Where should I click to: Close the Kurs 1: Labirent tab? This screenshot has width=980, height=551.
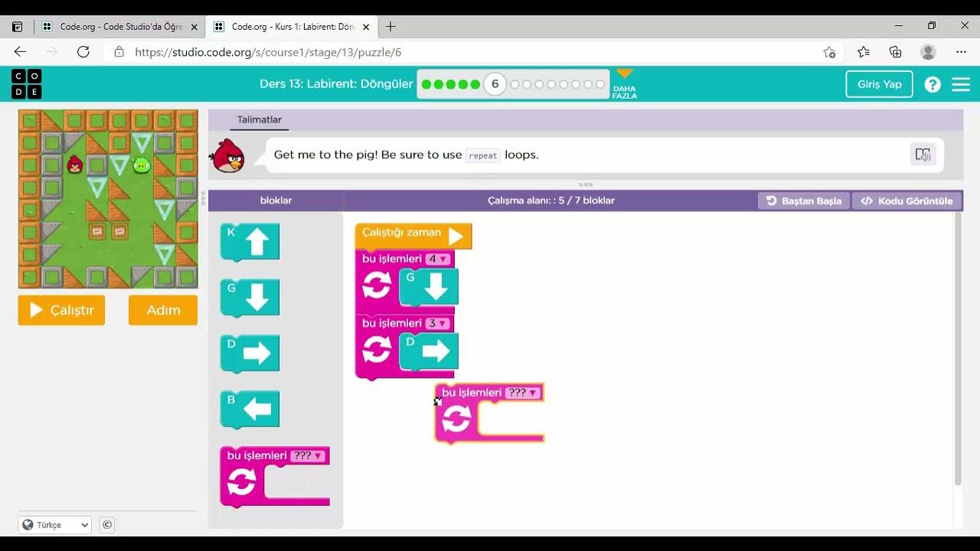366,27
